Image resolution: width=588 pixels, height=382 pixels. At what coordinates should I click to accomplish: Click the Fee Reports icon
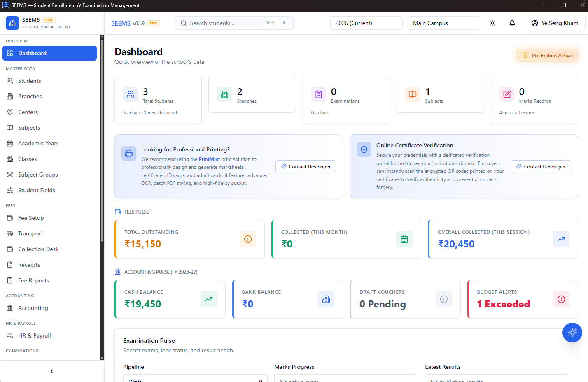point(10,280)
